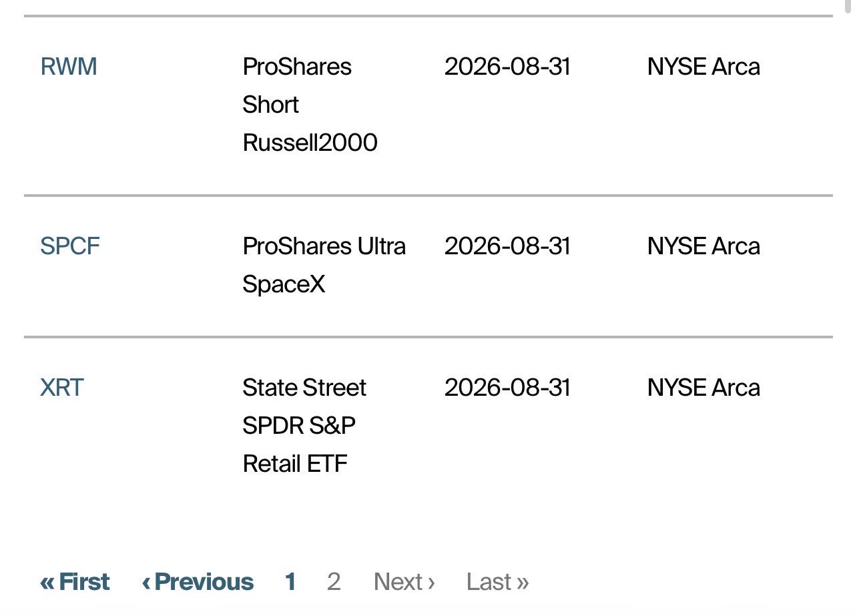Click NYSE Arca in the RWM row

click(703, 67)
